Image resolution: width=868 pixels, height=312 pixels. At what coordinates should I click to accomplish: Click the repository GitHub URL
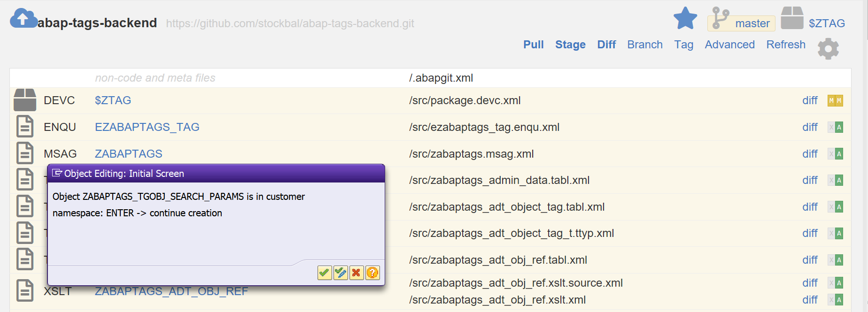pyautogui.click(x=290, y=23)
